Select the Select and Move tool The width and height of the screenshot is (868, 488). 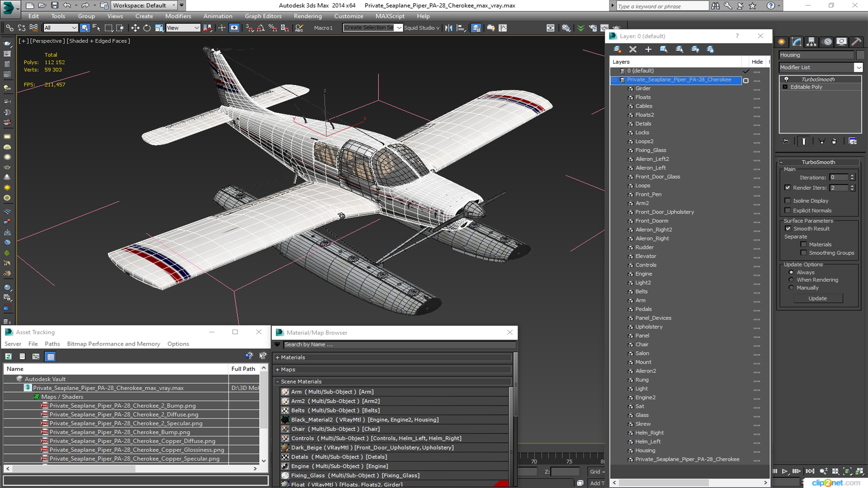(x=135, y=28)
